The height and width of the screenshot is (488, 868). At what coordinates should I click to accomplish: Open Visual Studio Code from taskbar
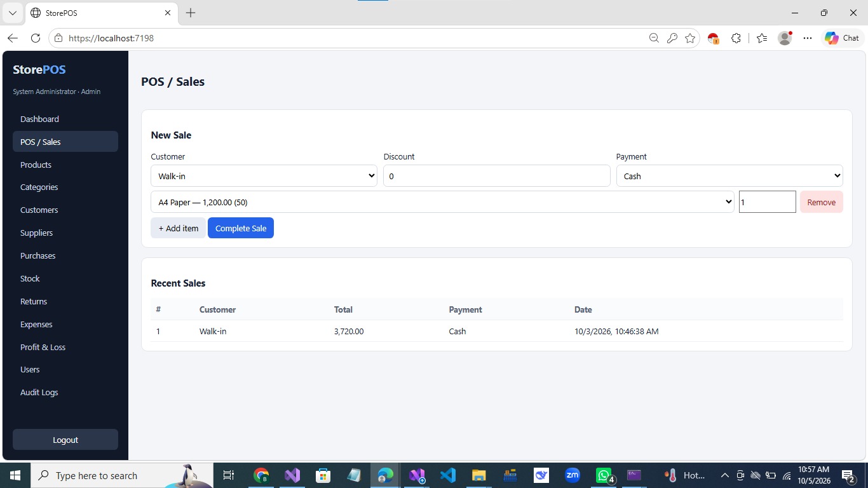tap(447, 475)
